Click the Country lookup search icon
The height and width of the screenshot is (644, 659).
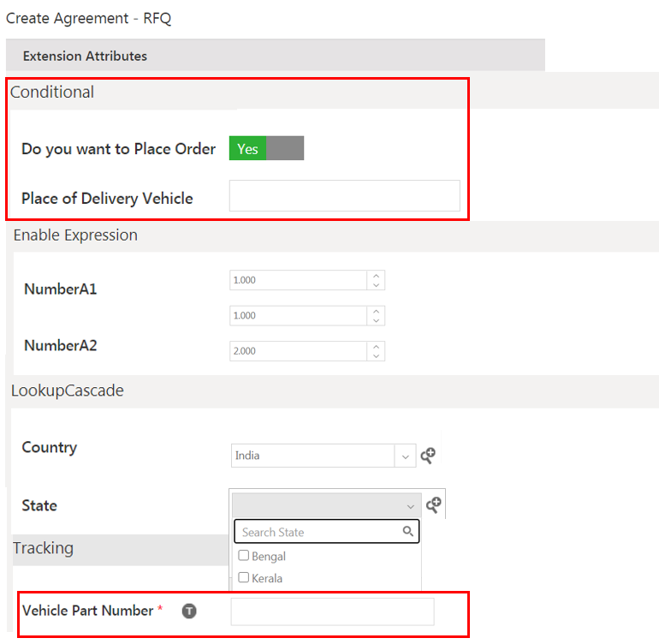(428, 456)
